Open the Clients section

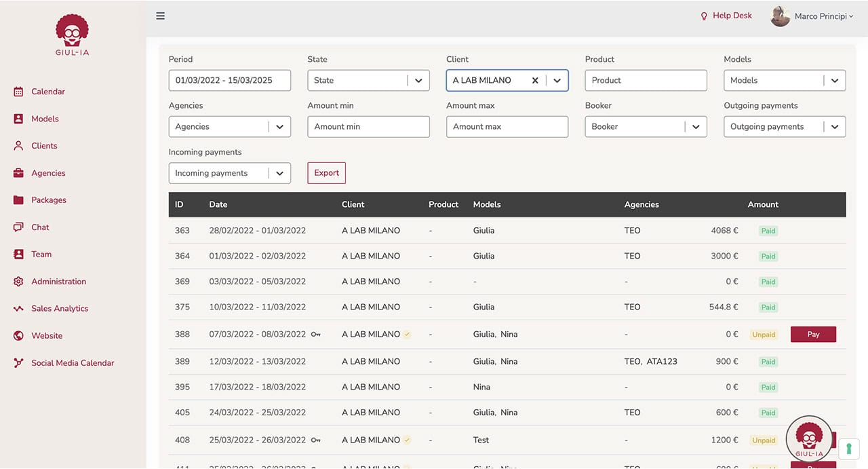click(x=44, y=146)
